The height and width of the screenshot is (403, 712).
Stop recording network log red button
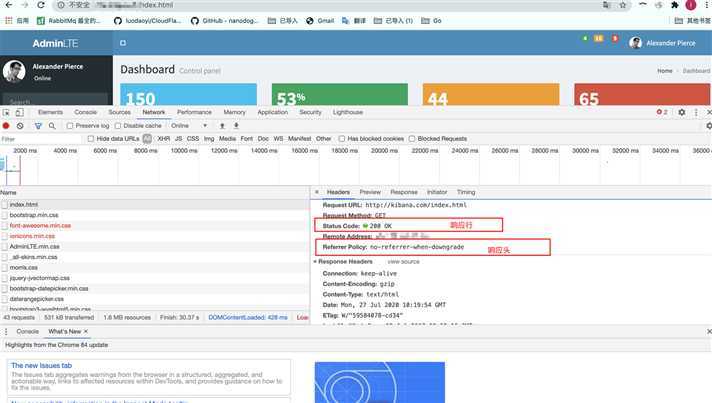[x=6, y=126]
